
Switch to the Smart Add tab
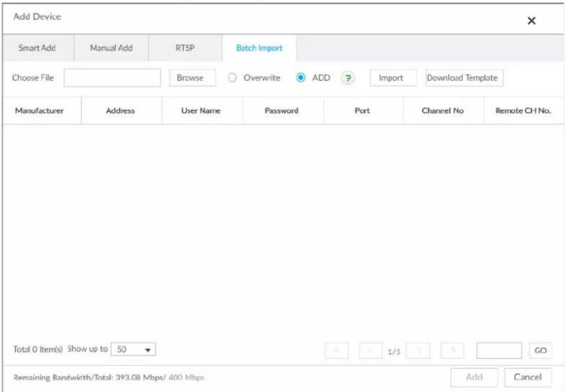click(x=37, y=48)
